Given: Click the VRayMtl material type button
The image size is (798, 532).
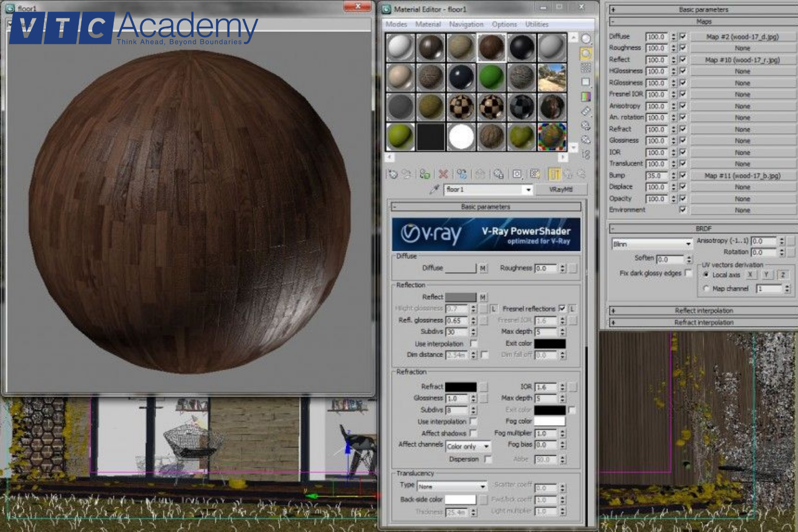Looking at the screenshot, I should 561,189.
